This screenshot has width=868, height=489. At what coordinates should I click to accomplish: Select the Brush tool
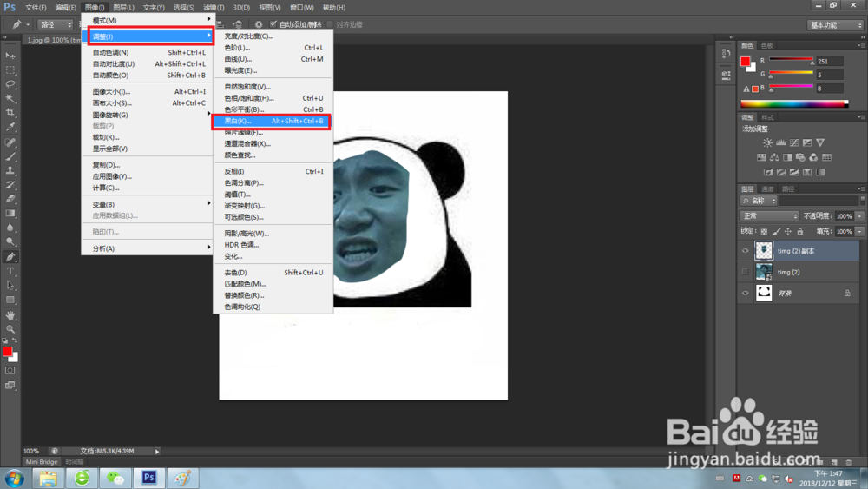(x=10, y=156)
